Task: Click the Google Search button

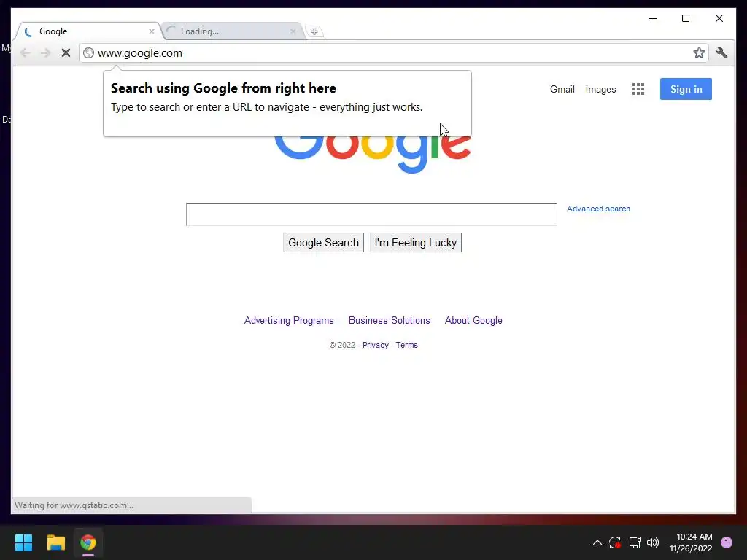Action: click(x=323, y=243)
